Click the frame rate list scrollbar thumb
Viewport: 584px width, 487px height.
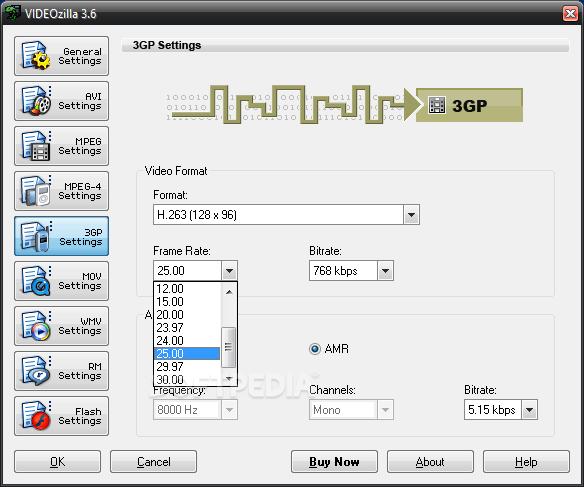pos(228,347)
